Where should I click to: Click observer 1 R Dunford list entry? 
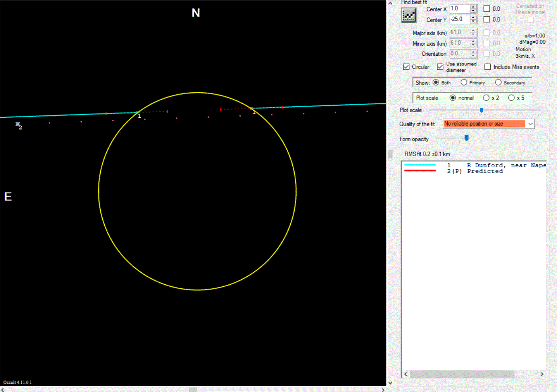pos(475,165)
